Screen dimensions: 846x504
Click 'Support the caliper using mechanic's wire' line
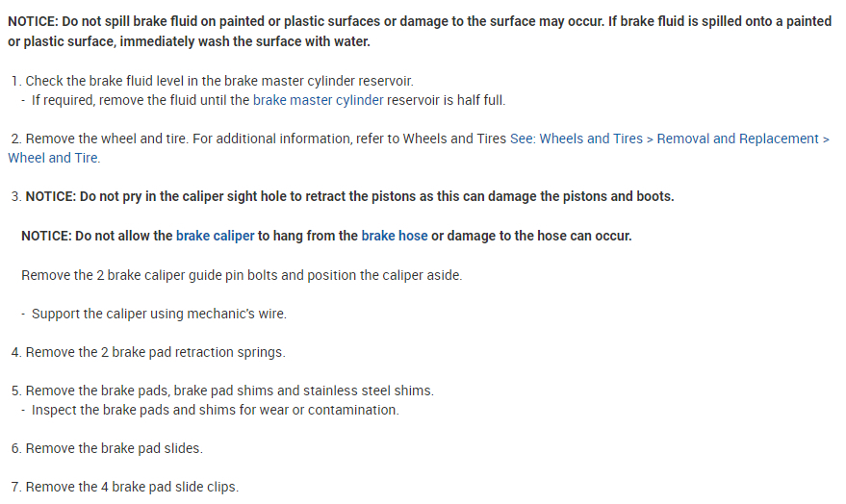159,314
